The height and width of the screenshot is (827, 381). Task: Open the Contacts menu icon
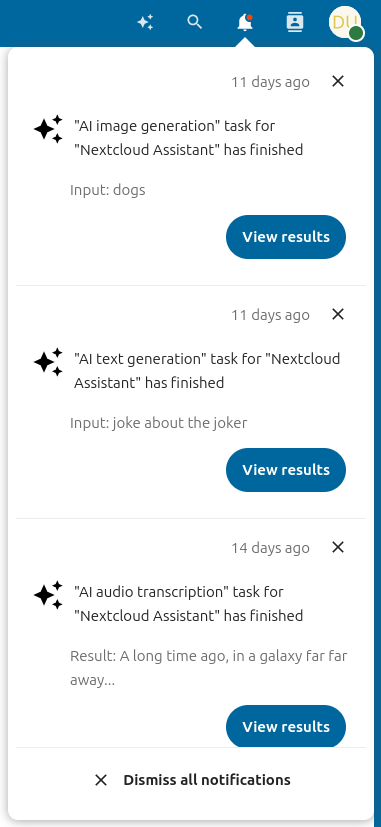pyautogui.click(x=295, y=22)
